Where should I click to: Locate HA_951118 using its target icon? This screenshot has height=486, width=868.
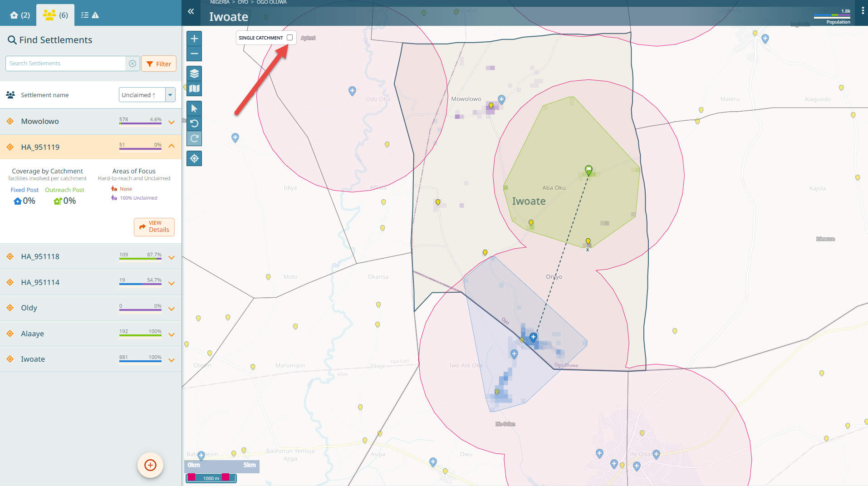[10, 256]
